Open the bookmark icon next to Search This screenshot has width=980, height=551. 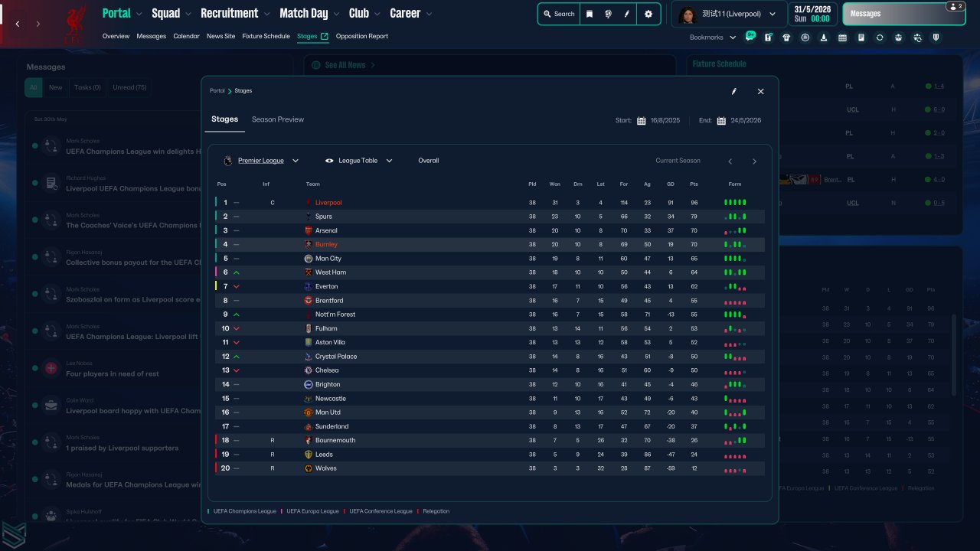(590, 14)
